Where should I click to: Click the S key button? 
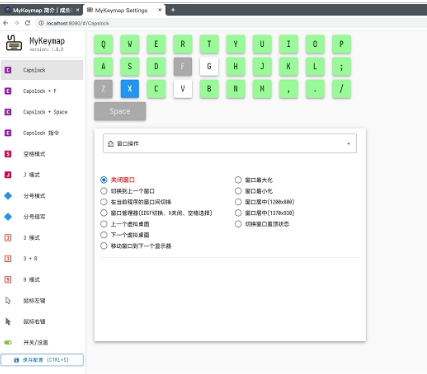coord(130,66)
